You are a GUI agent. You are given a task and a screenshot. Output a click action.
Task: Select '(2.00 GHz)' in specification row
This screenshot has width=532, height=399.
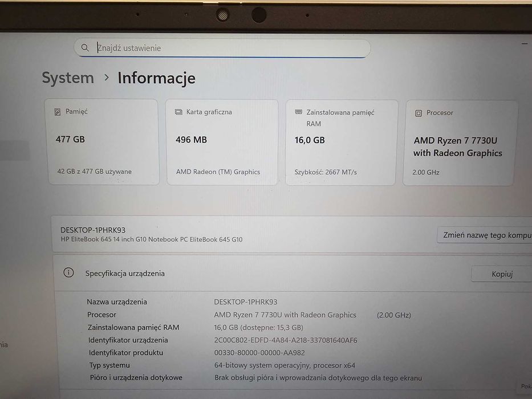click(x=394, y=315)
